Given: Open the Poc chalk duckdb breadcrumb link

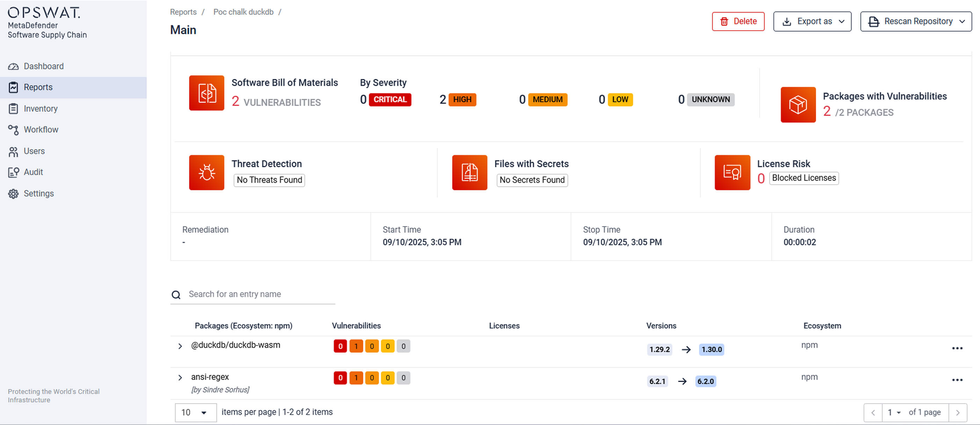Looking at the screenshot, I should pos(244,12).
